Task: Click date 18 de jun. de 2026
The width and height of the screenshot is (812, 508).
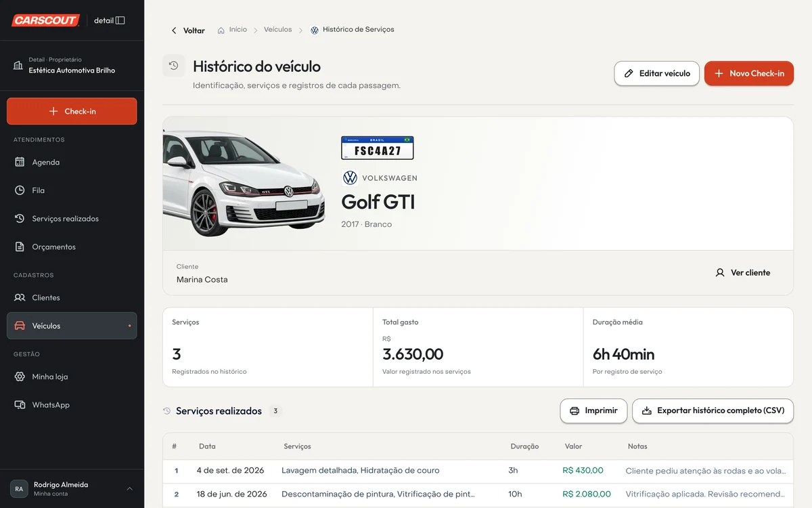Action: [x=231, y=494]
